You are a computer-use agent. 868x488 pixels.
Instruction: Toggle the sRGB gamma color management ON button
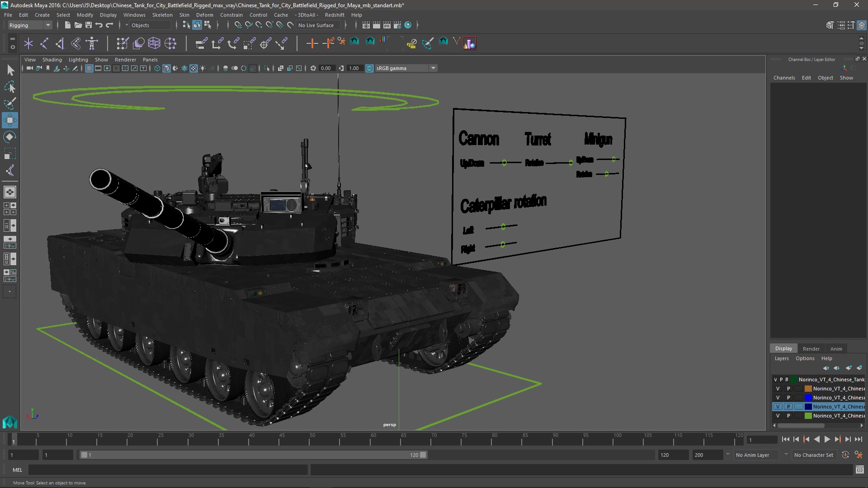point(369,68)
